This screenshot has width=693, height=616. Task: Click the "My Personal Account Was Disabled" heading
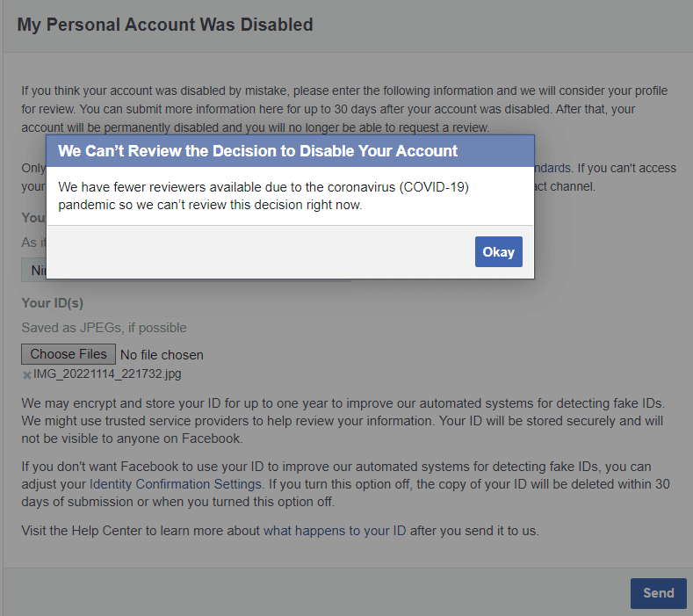[165, 25]
